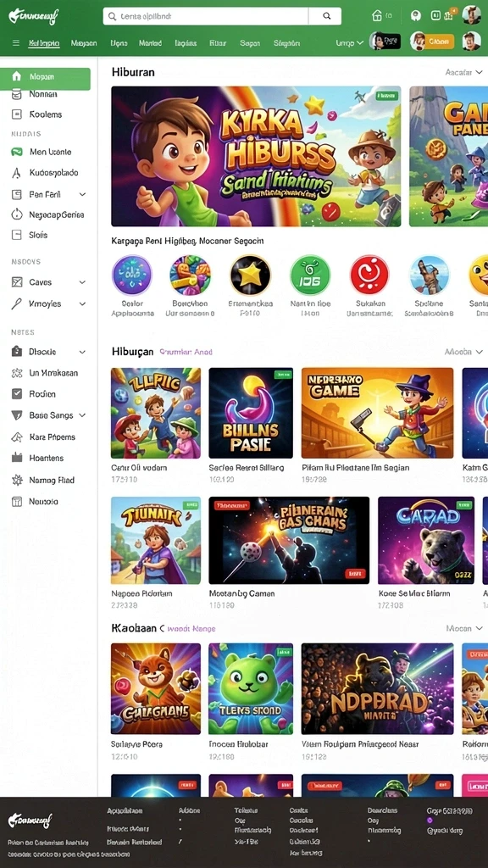Select the highlighted home item in the sidebar
Screen dimensions: 488x868
tap(46, 77)
